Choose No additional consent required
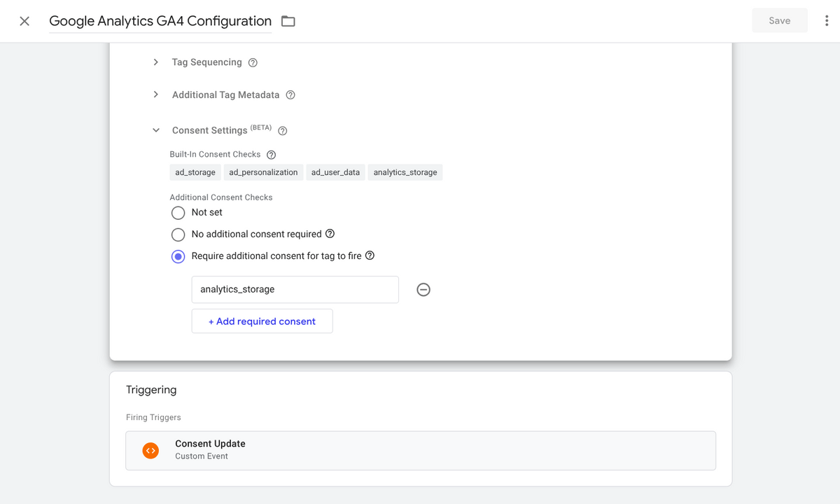The image size is (840, 504). (178, 234)
